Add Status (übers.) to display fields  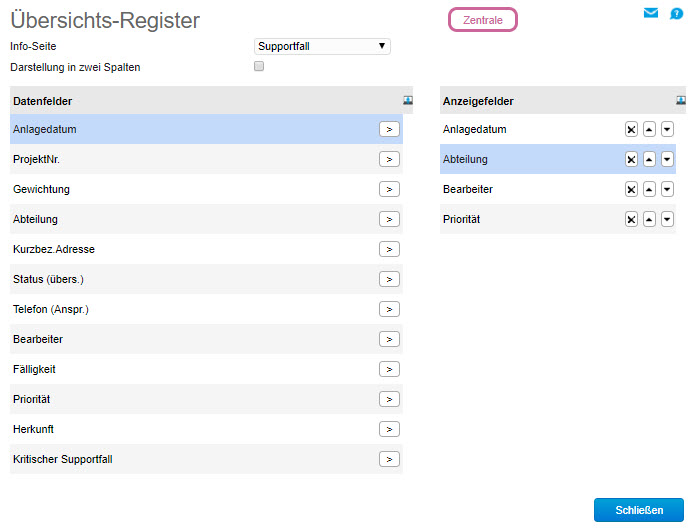click(389, 279)
